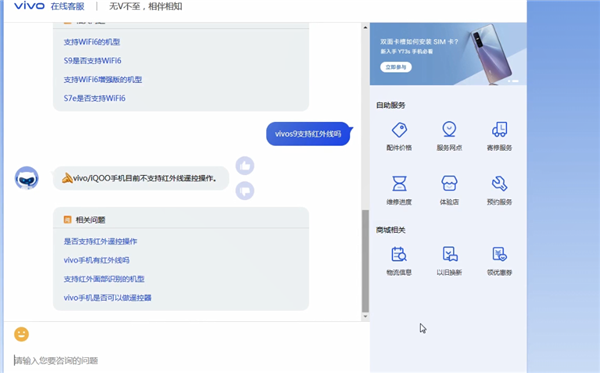Open link 是否支持红外遥控操作
600x373 pixels.
coord(100,241)
